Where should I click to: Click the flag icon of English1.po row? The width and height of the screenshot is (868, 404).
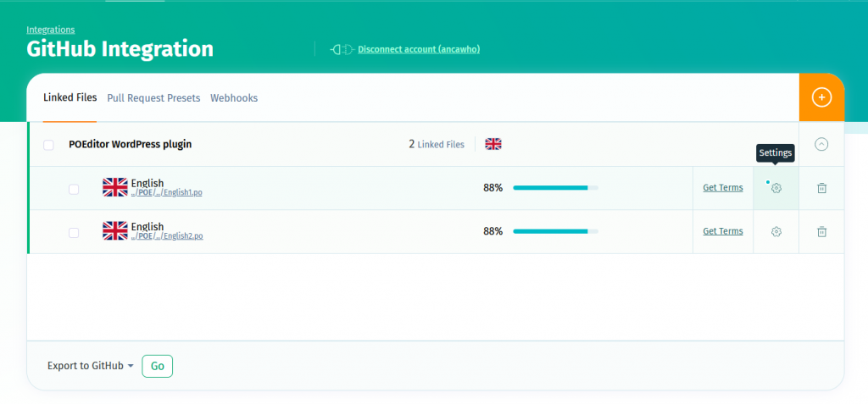(115, 188)
